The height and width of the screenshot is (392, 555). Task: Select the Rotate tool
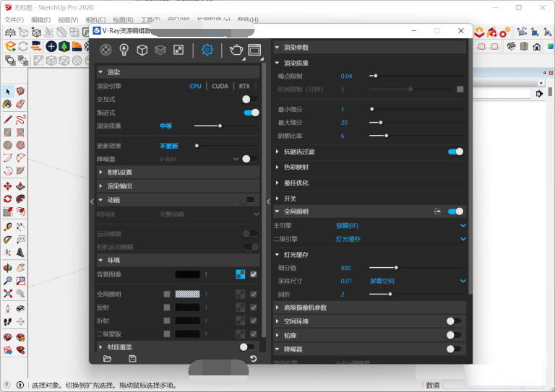(x=7, y=199)
